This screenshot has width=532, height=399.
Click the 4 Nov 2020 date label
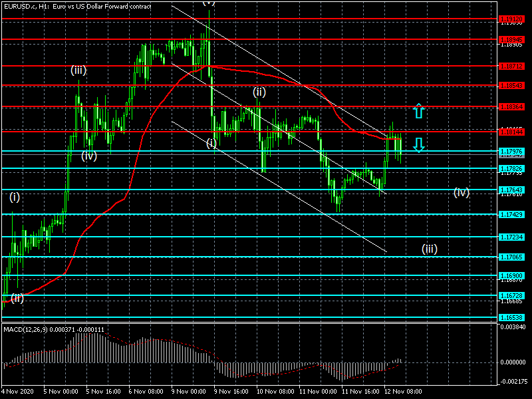click(x=18, y=392)
